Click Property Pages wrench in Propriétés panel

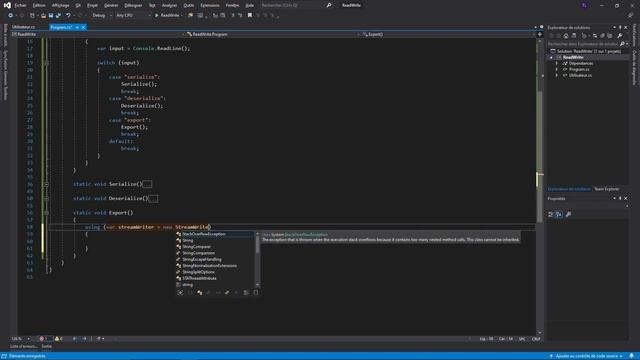(569, 214)
